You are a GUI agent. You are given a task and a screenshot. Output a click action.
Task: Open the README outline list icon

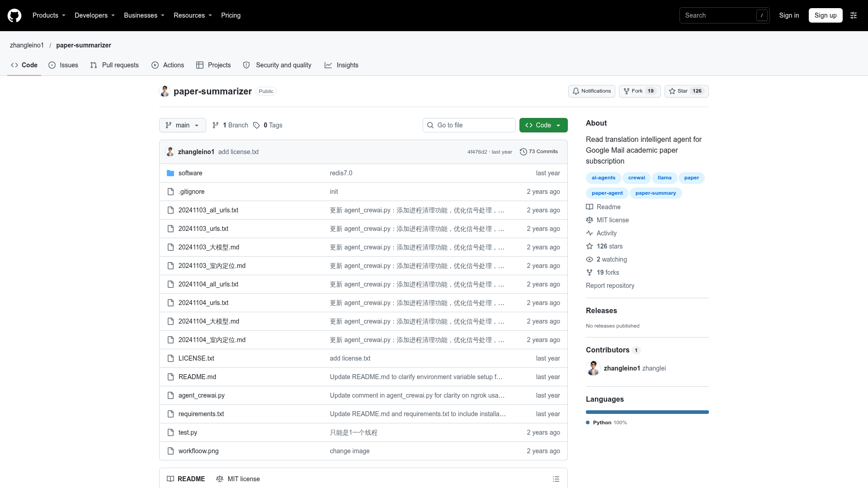tap(556, 479)
